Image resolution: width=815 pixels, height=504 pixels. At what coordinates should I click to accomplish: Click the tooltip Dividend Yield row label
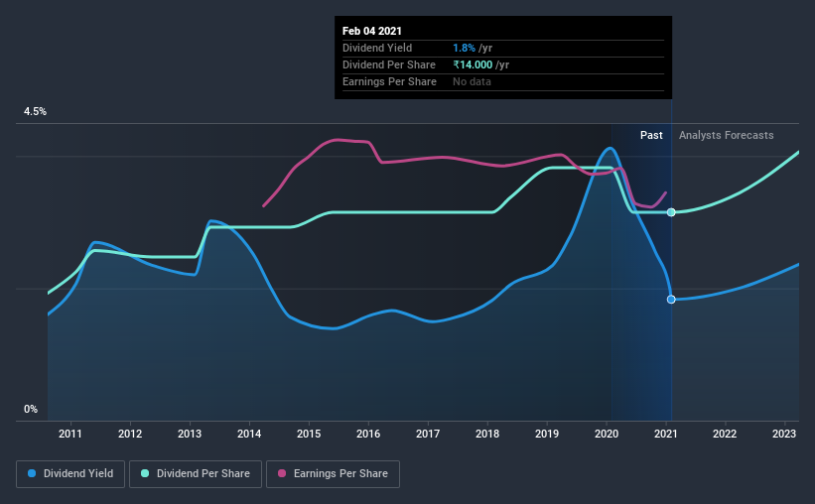click(377, 48)
